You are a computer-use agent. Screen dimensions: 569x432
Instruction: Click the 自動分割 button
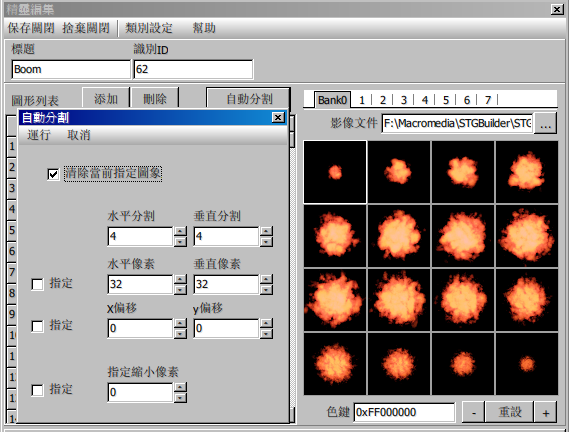coord(249,98)
